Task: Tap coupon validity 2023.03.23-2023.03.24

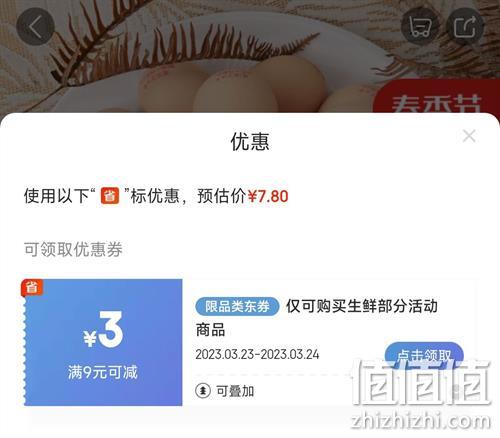Action: pos(257,354)
